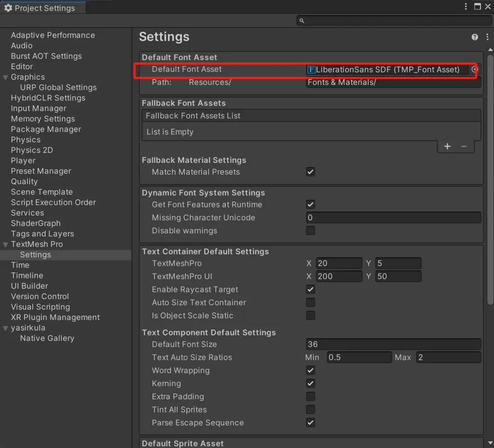Click the Default Font Size field

pos(393,344)
